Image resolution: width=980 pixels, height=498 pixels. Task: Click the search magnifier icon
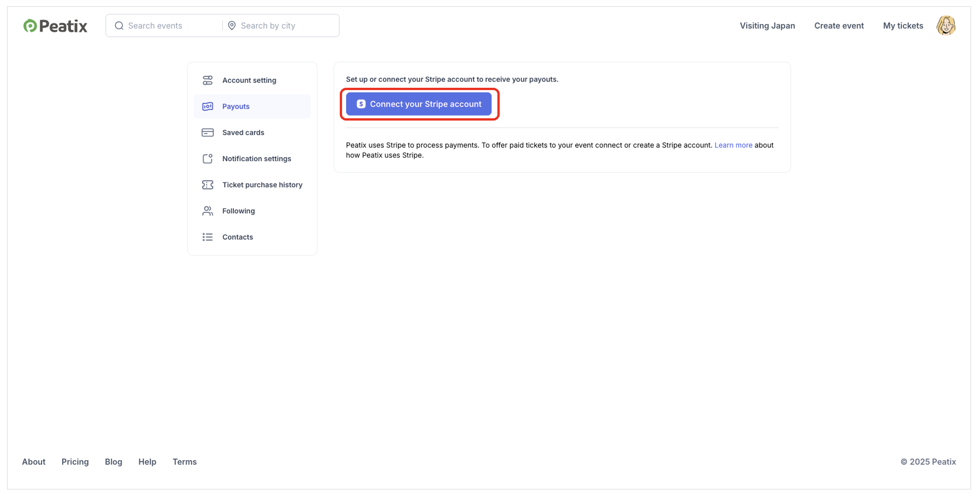coord(119,26)
